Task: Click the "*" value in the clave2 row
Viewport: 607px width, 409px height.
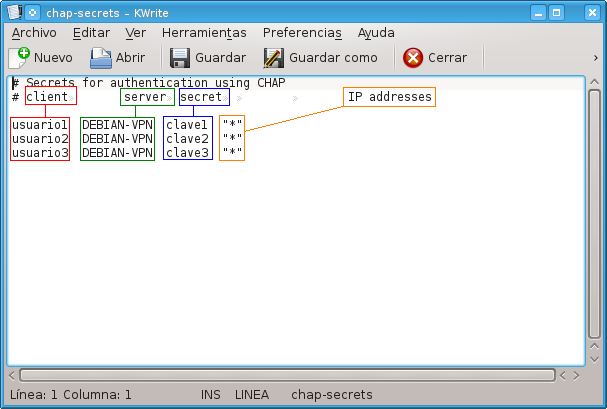Action: (232, 138)
